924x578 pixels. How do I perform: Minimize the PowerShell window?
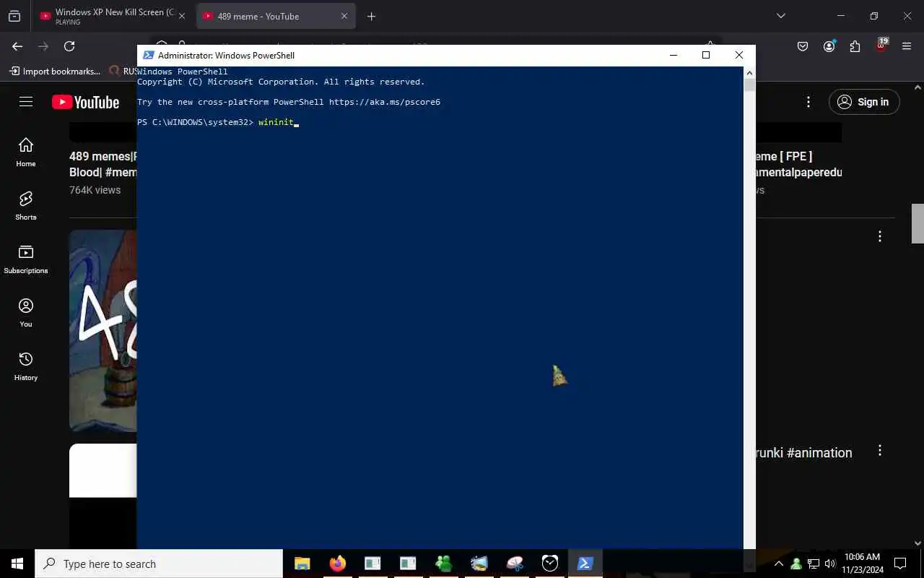(x=674, y=55)
